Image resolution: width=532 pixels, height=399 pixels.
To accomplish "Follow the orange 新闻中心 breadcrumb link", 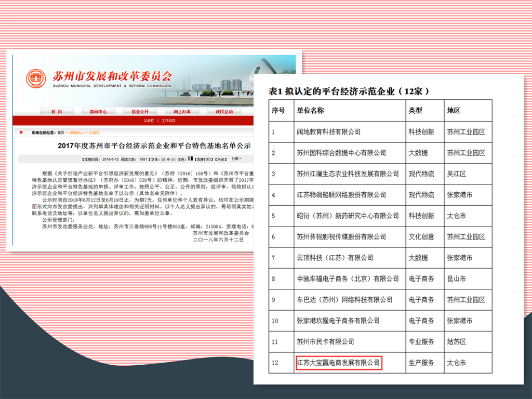I will click(77, 132).
